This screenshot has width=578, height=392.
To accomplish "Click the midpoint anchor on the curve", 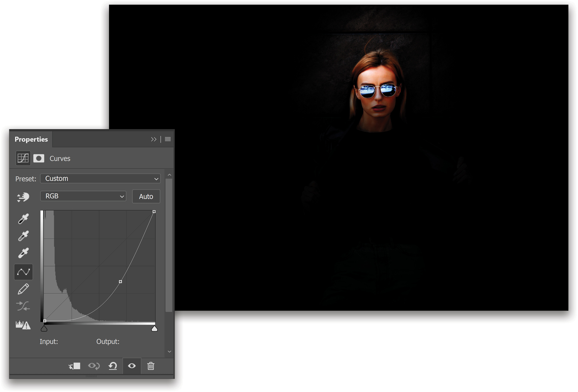I will [x=121, y=281].
